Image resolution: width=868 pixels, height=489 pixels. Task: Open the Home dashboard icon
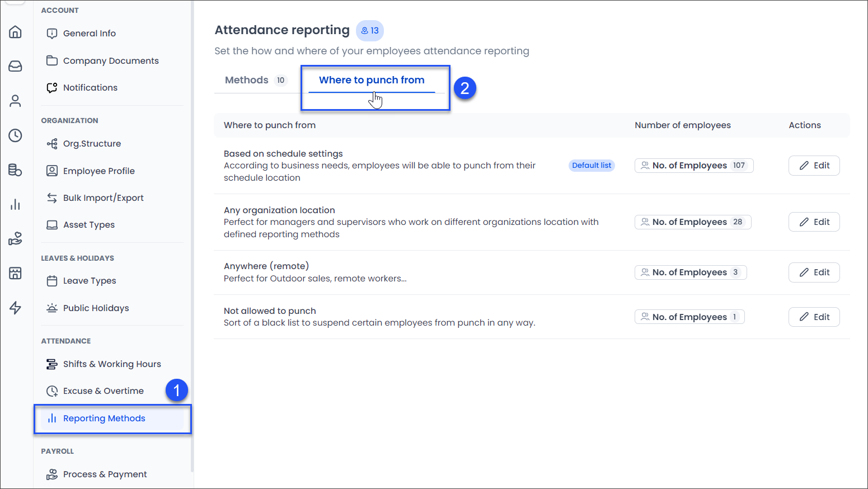point(16,32)
